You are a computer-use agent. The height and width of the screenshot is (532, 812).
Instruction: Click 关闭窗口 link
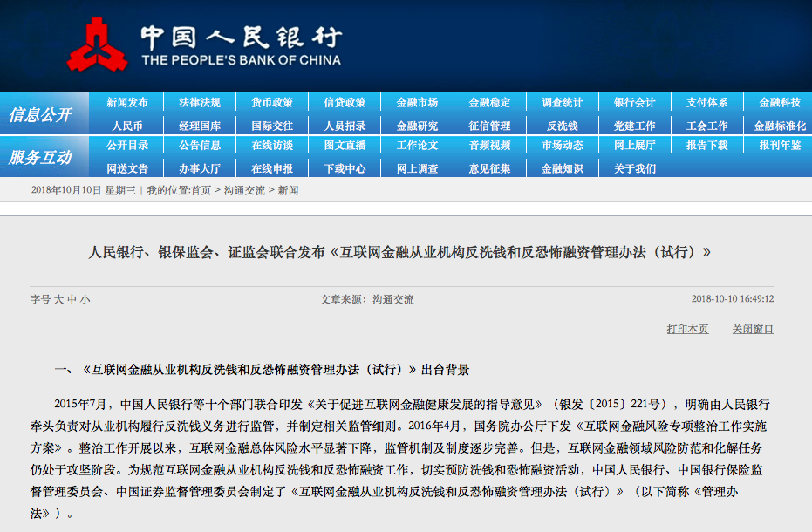[x=753, y=329]
